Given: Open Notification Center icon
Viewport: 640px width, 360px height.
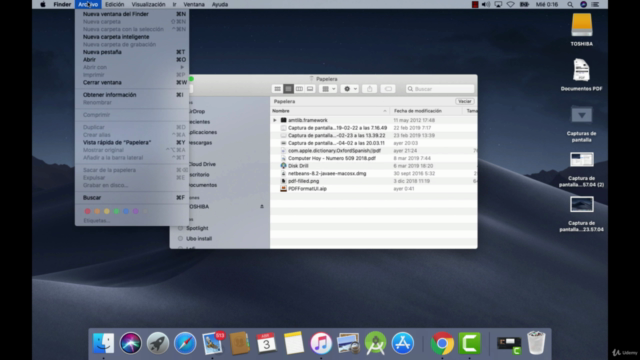Looking at the screenshot, I should point(596,4).
